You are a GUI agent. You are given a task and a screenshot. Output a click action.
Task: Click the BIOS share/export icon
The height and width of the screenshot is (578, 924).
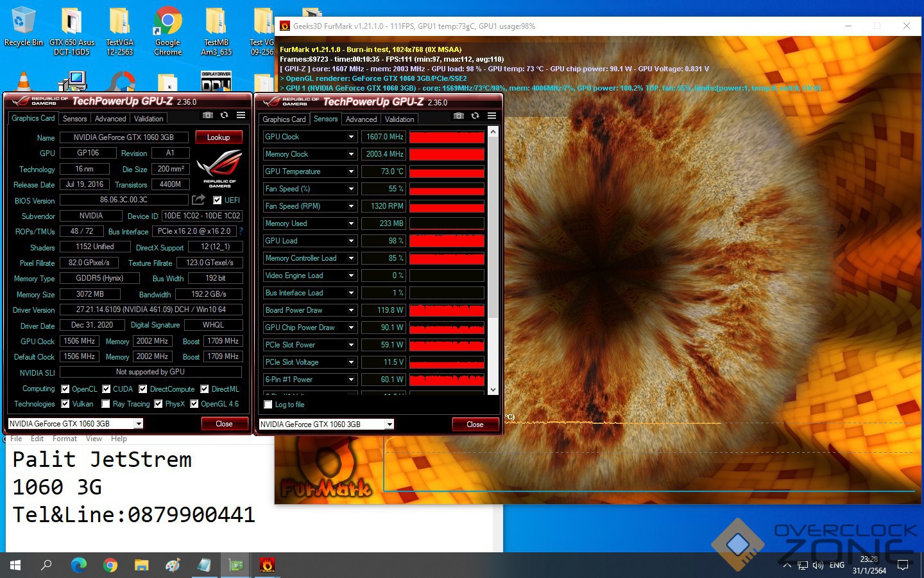pos(199,200)
